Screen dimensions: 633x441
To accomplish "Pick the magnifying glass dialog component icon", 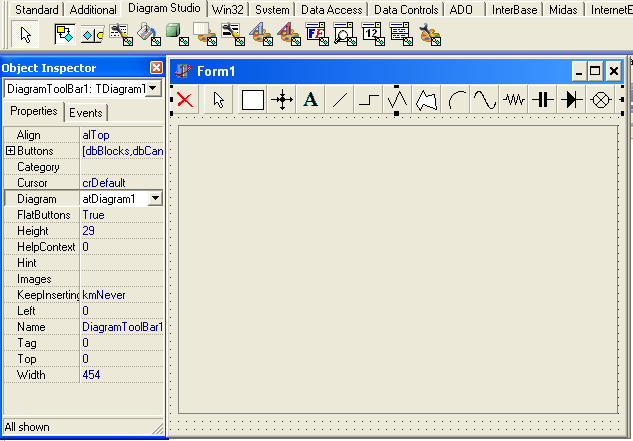I will (x=345, y=34).
